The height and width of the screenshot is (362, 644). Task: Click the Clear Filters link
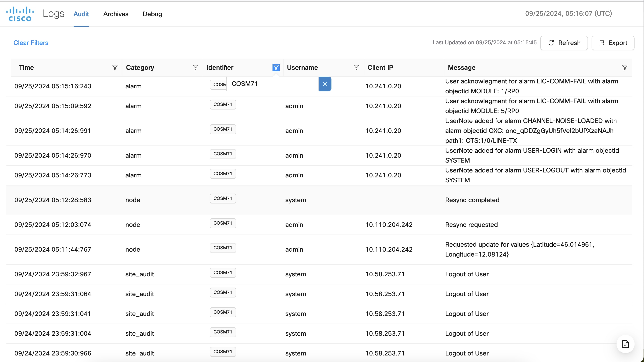coord(31,43)
